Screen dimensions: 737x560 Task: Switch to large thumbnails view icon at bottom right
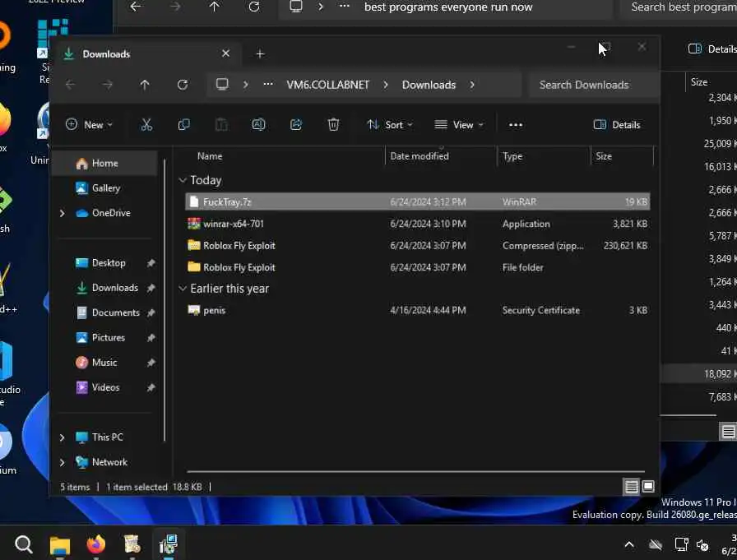[648, 487]
